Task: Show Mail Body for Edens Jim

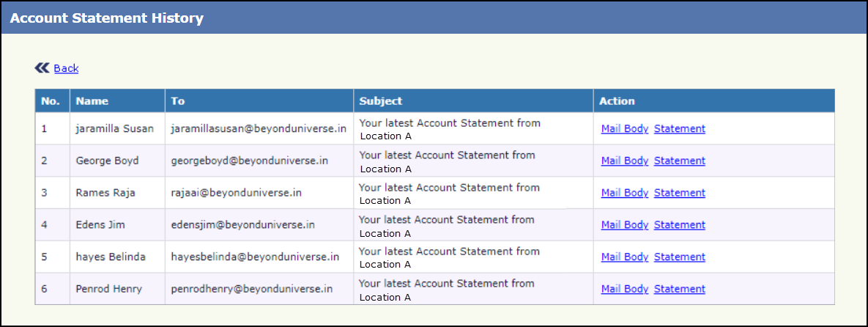Action: tap(624, 225)
